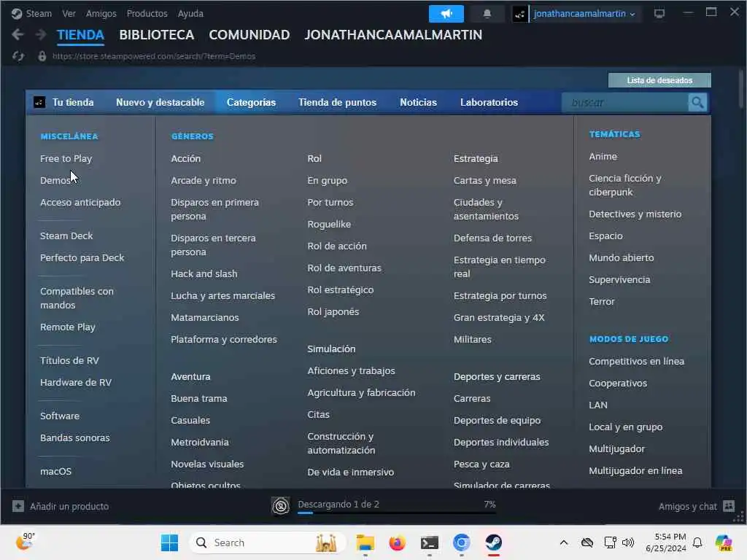The width and height of the screenshot is (747, 560).
Task: Switch to the BIBLIOTECA tab
Action: click(156, 35)
